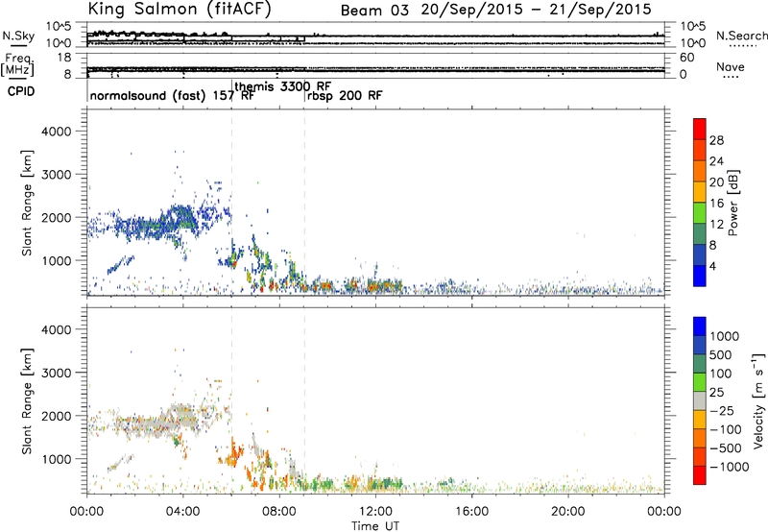768x532 pixels.
Task: Click the 'Power [dB]' colorbar label
Action: tap(732, 203)
